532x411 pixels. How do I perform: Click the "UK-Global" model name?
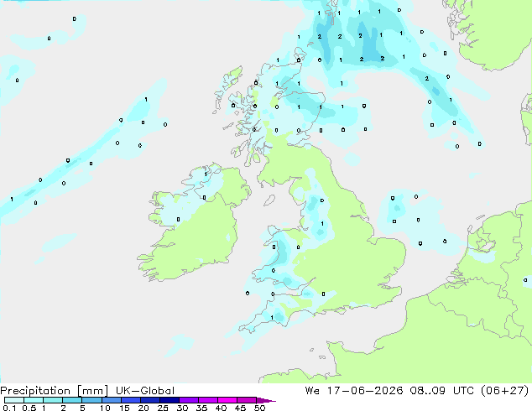[x=145, y=391]
